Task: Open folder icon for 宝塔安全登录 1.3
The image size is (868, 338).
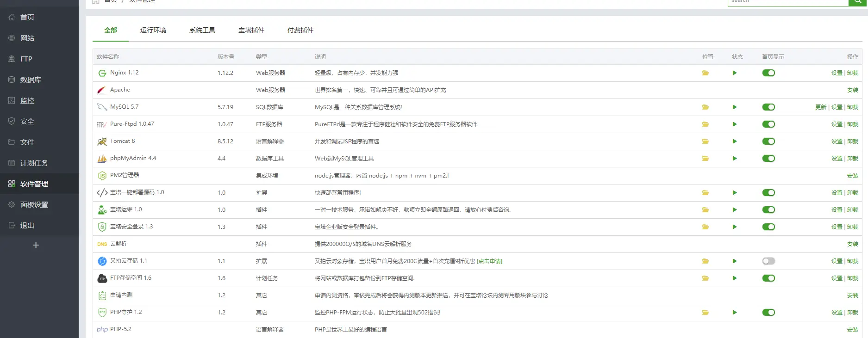Action: pos(706,227)
